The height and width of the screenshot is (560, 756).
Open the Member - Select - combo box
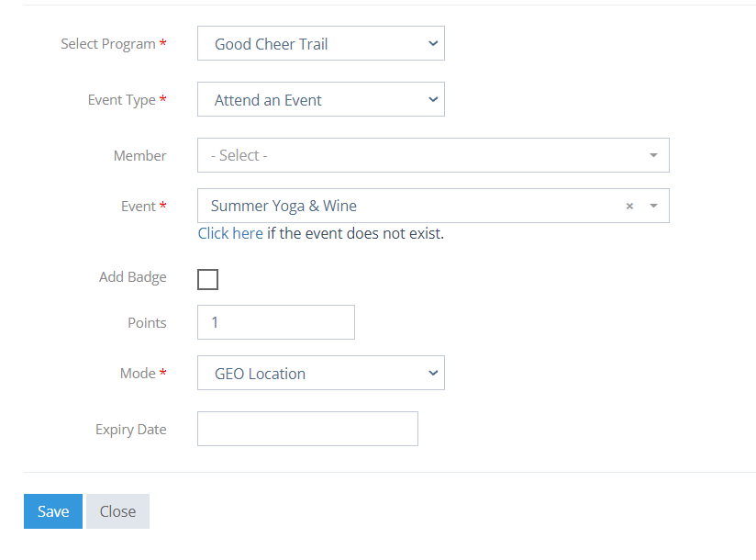pos(433,155)
